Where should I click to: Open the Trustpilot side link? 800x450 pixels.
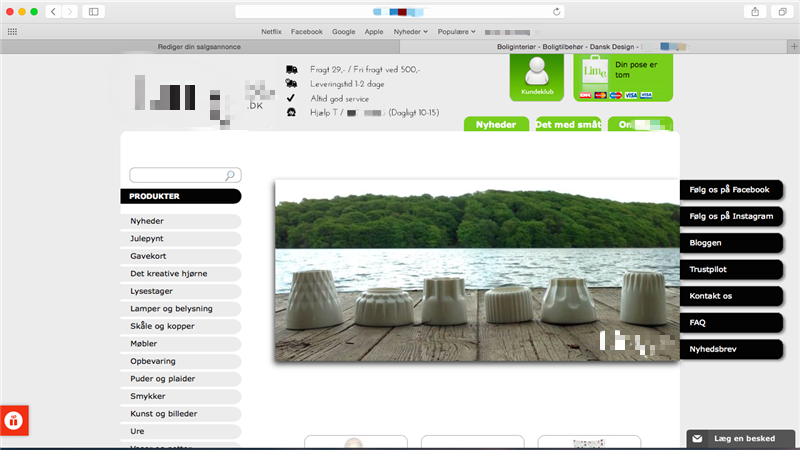point(730,269)
